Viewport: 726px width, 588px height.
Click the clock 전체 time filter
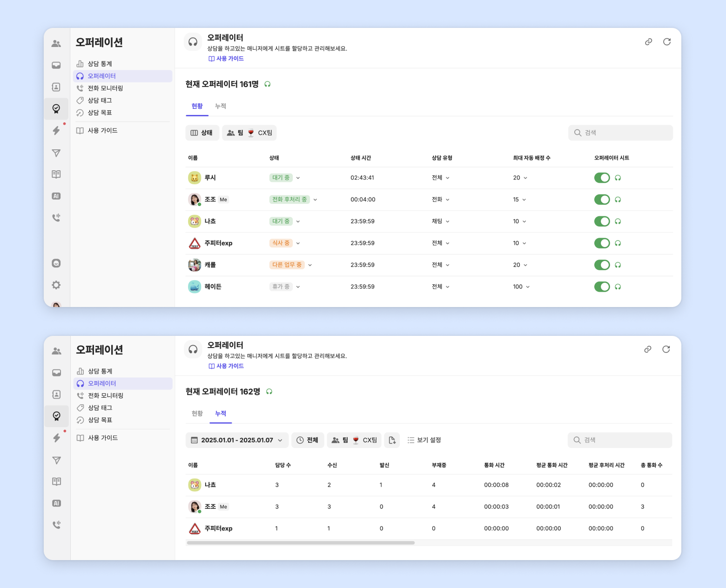[308, 440]
